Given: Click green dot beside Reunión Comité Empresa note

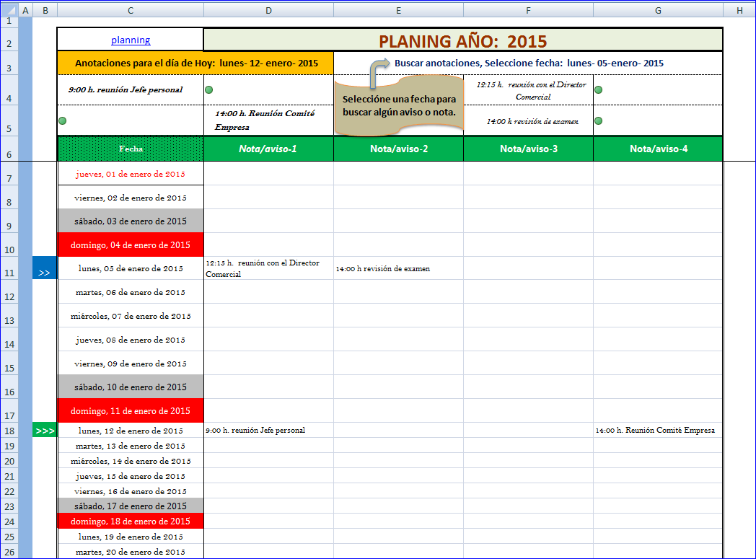Looking at the screenshot, I should pyautogui.click(x=62, y=120).
